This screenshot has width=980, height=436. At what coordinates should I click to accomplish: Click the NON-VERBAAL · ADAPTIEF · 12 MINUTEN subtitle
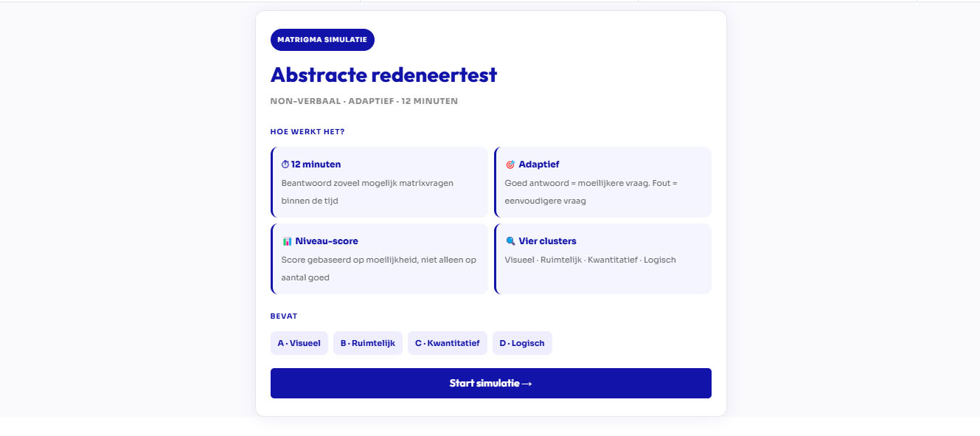pyautogui.click(x=364, y=101)
